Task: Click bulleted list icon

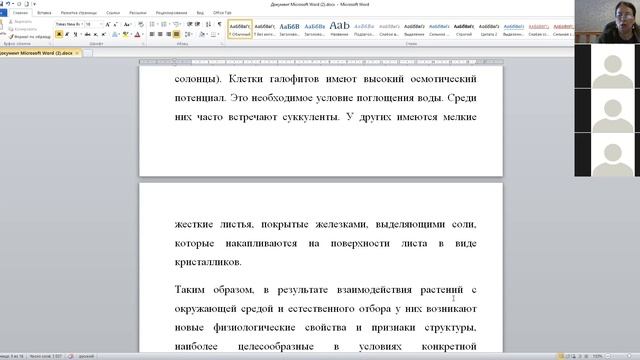Action: 152,24
